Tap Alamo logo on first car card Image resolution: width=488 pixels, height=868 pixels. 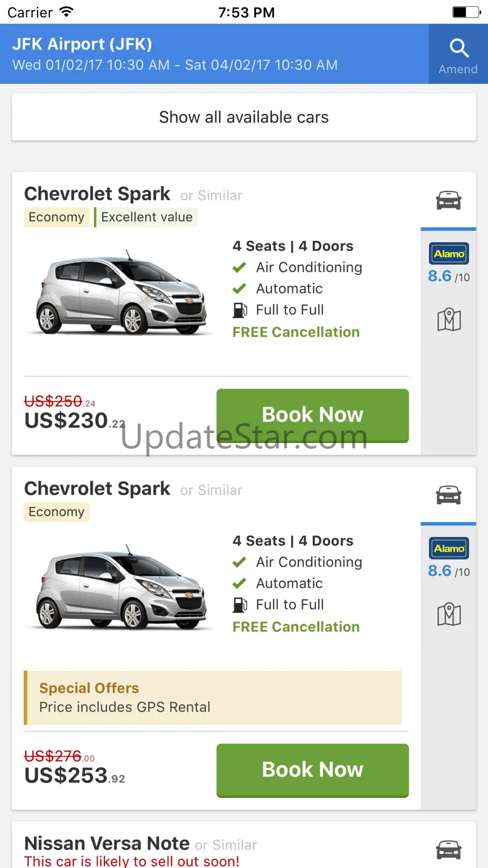[449, 253]
